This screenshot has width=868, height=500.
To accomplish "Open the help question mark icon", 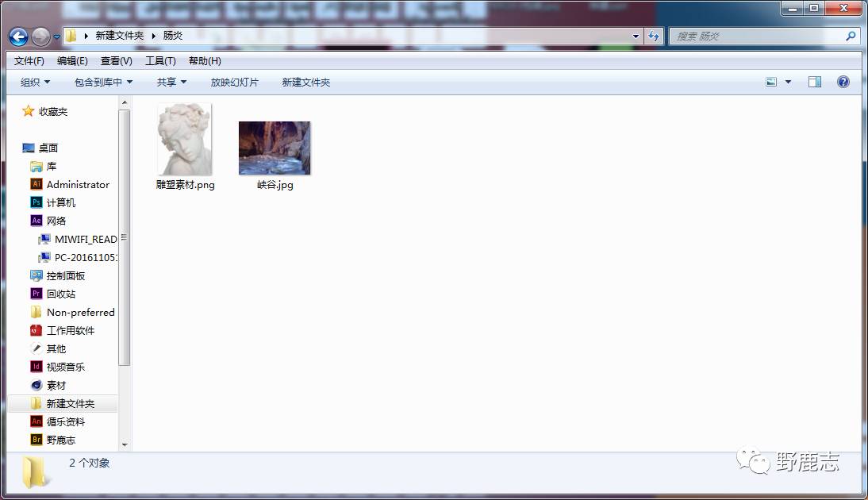I will click(x=843, y=82).
